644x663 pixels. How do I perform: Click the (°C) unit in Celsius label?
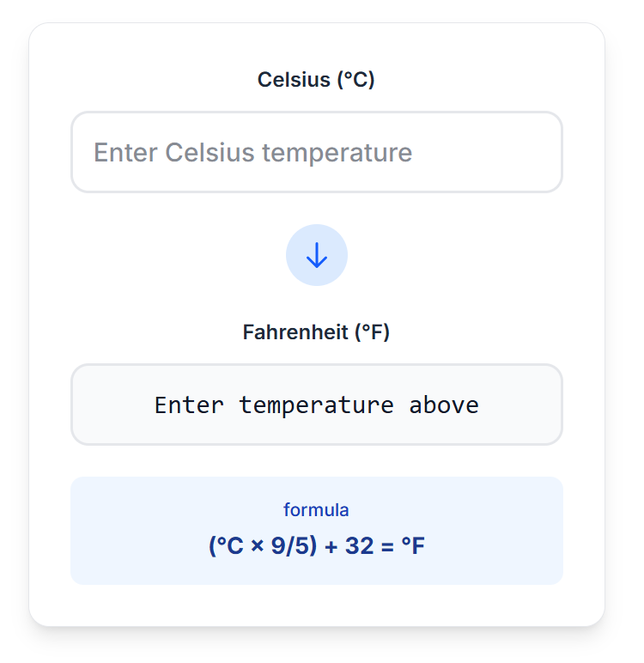[356, 80]
